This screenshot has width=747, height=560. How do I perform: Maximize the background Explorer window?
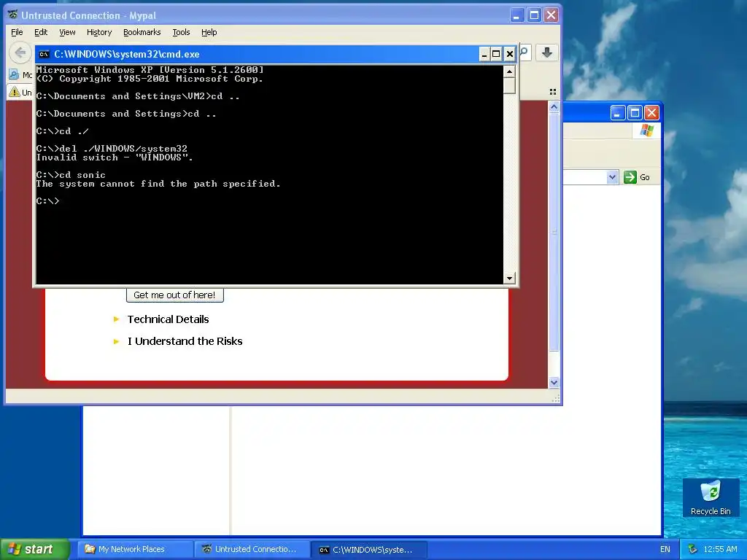pyautogui.click(x=635, y=113)
